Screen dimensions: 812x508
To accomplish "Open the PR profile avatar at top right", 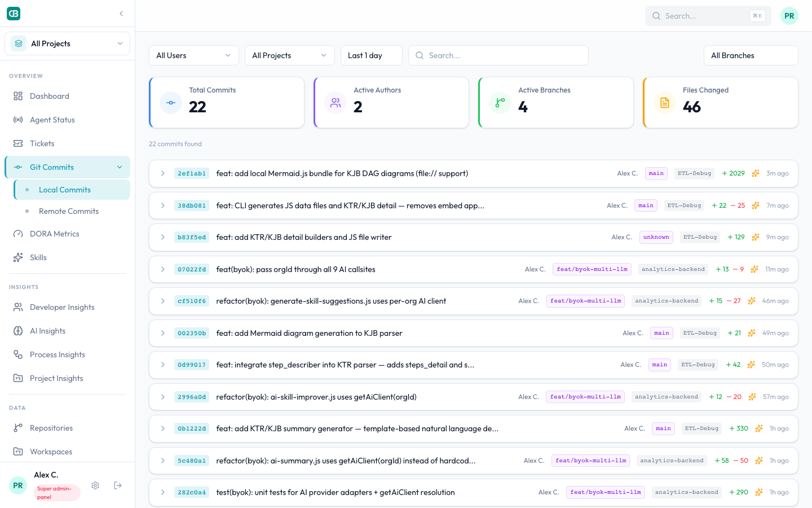I will [x=789, y=16].
